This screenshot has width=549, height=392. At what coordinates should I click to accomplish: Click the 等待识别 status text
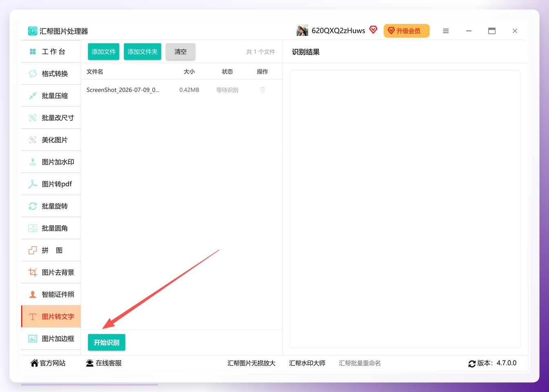[x=227, y=90]
